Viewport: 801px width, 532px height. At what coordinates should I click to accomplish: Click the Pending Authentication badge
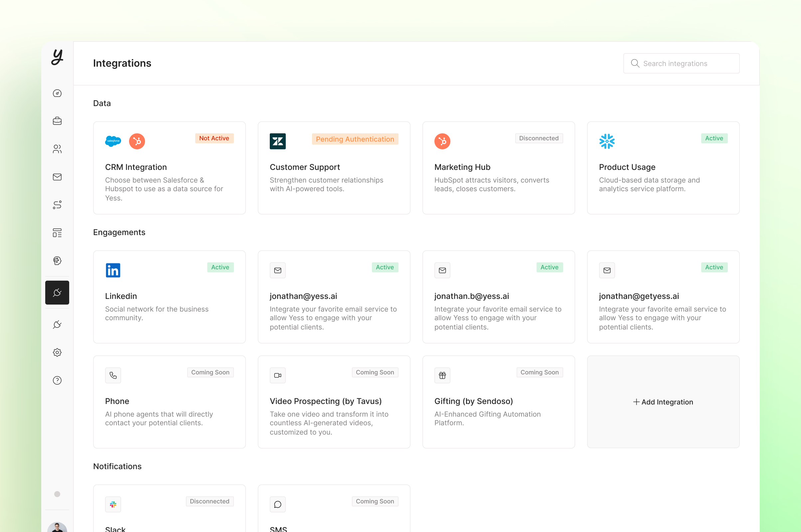355,139
